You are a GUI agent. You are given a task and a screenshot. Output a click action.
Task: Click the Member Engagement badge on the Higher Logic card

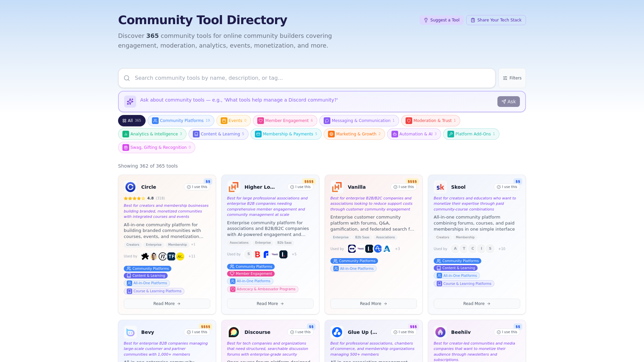coord(251,274)
